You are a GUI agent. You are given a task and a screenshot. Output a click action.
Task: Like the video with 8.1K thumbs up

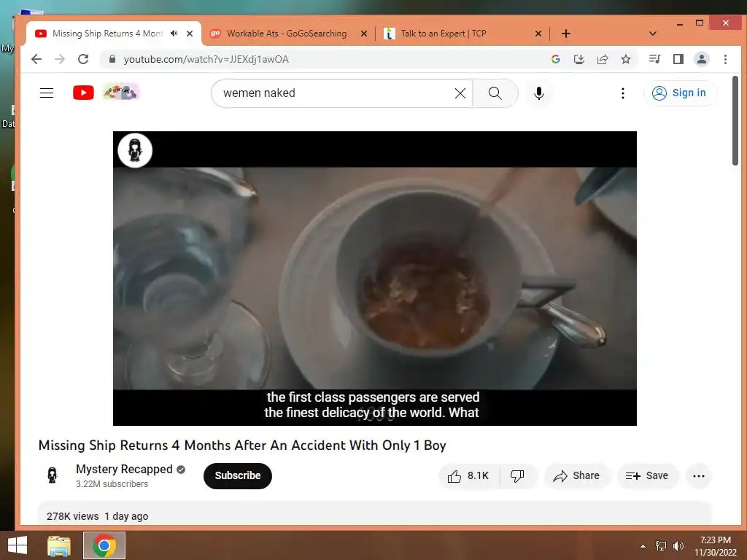(x=469, y=475)
